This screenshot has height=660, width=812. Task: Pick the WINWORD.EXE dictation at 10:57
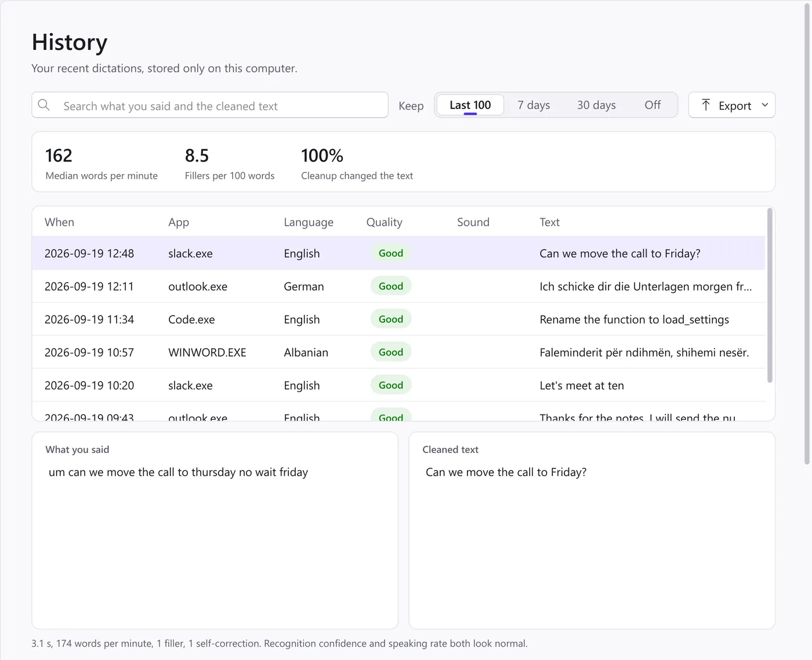pos(398,353)
